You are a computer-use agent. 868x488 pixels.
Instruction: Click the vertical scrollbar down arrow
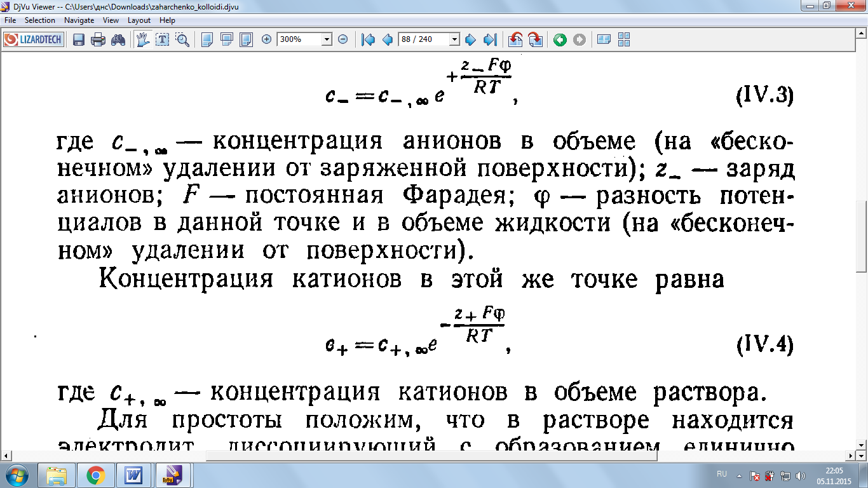pyautogui.click(x=862, y=445)
